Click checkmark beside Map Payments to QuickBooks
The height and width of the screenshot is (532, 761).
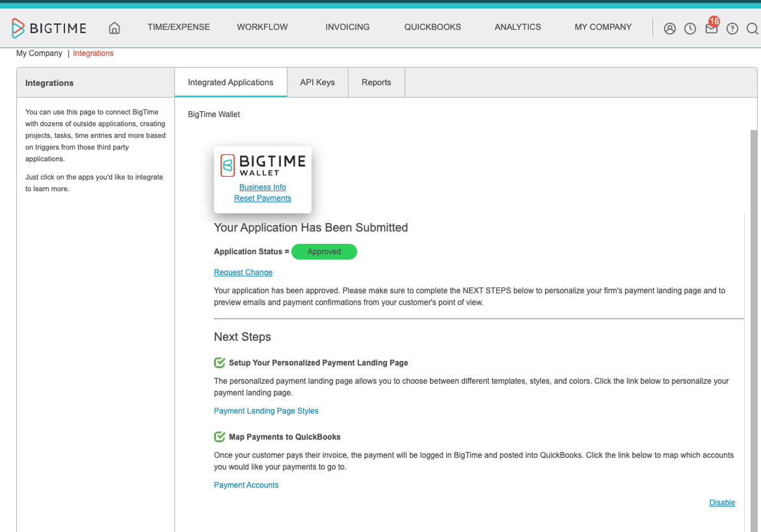click(x=219, y=437)
